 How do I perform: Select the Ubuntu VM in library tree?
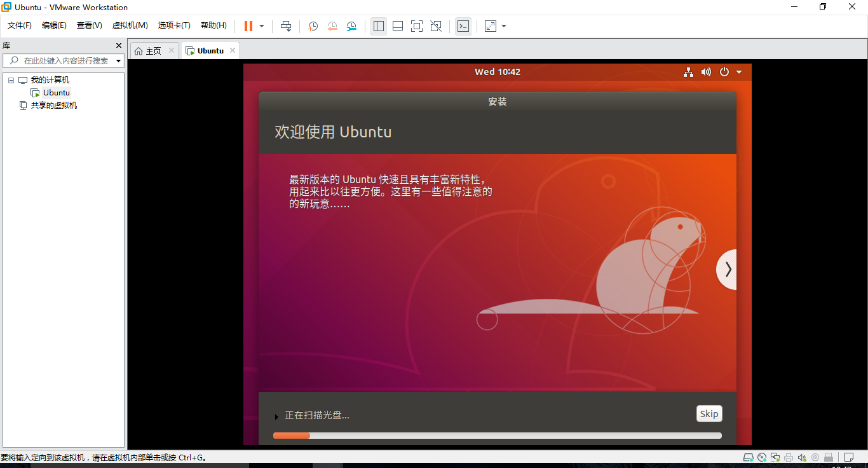[x=57, y=93]
